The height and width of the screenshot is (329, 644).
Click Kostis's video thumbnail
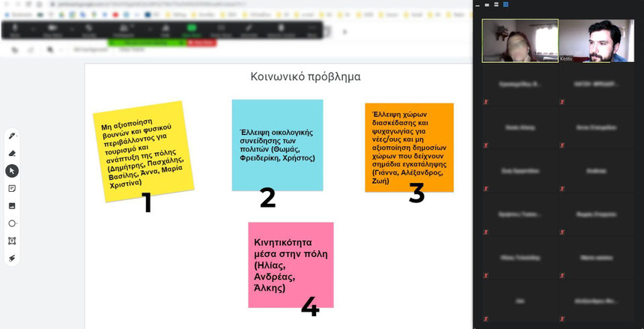pyautogui.click(x=596, y=40)
